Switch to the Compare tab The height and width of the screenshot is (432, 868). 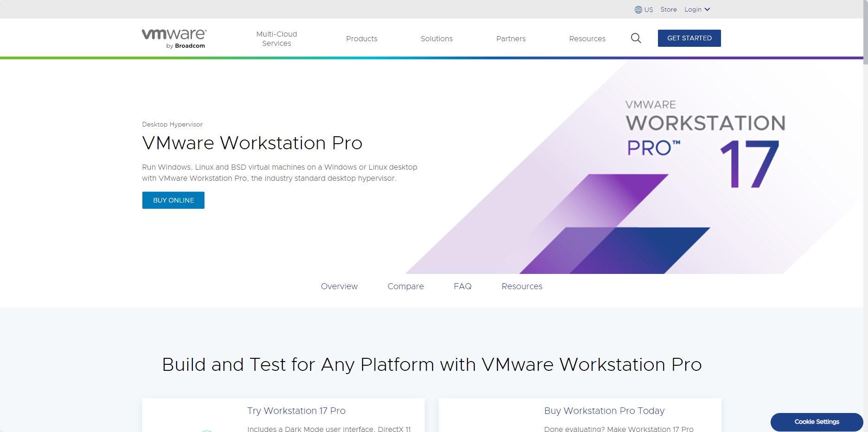[406, 286]
